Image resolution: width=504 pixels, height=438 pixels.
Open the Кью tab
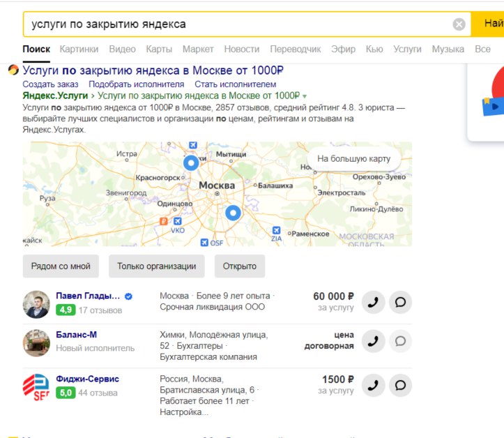[374, 49]
